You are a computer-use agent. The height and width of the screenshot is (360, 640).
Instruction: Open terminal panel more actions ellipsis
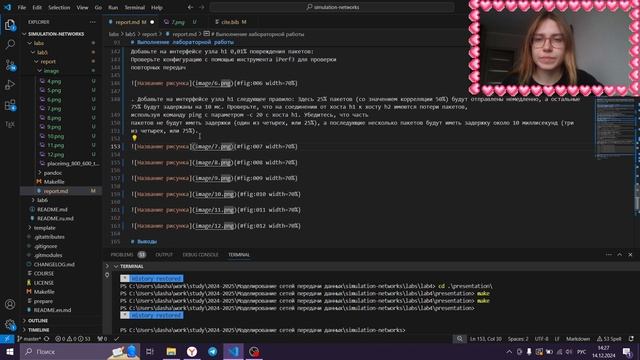click(609, 255)
